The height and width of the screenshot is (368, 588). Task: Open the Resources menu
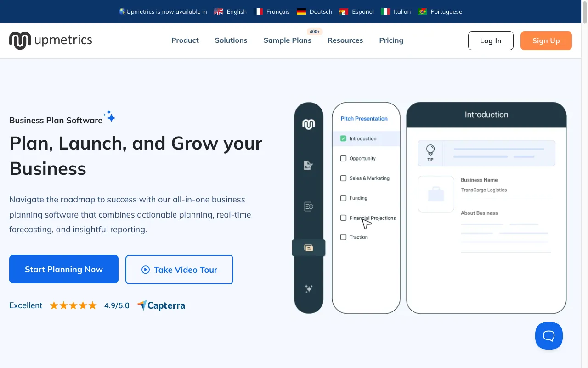click(x=345, y=40)
